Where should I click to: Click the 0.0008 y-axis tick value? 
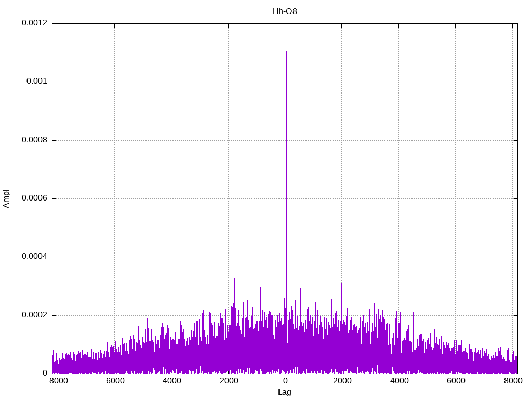(34, 140)
